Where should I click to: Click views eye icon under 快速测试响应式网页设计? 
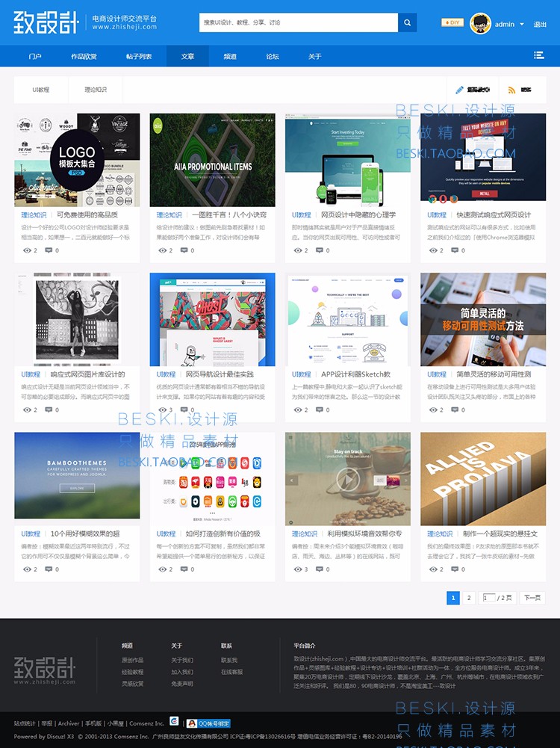point(433,250)
